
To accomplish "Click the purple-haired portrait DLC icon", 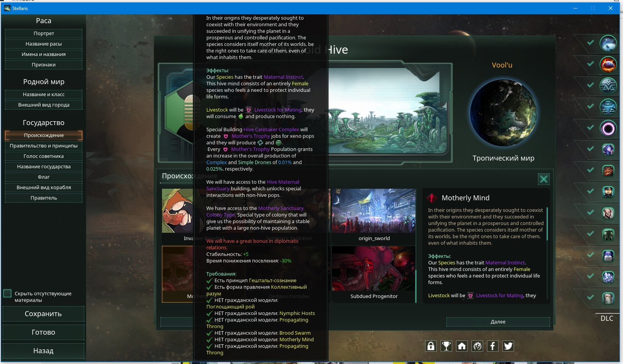I will coord(608,149).
